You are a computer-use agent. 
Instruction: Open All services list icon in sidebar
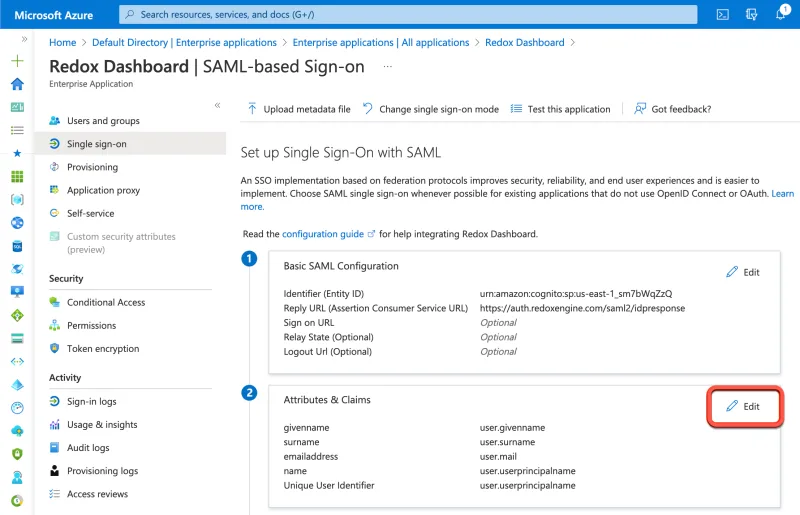click(x=17, y=130)
